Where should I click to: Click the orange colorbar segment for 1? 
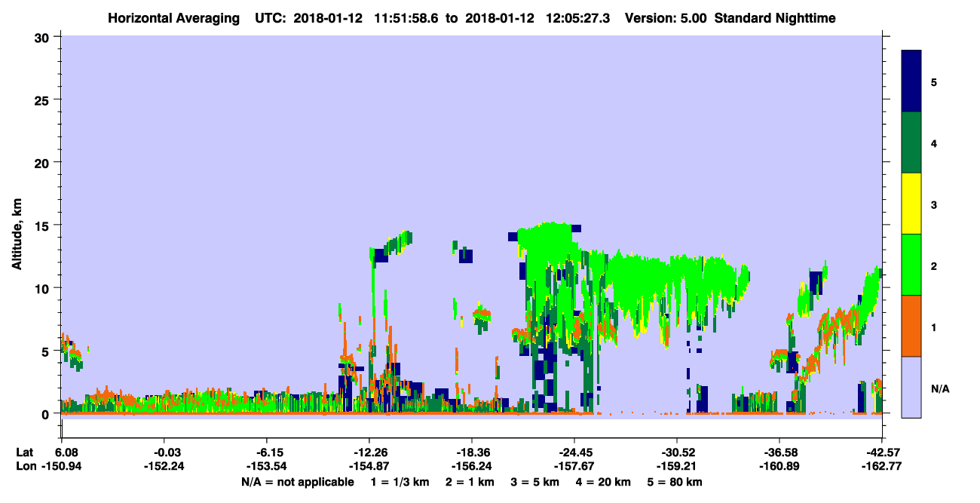(911, 326)
